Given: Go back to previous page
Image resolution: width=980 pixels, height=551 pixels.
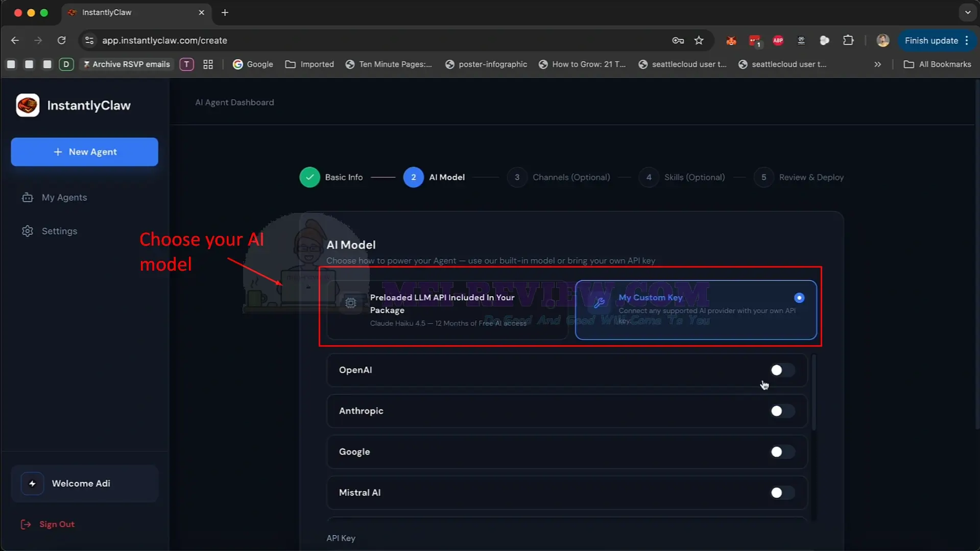Looking at the screenshot, I should (15, 40).
